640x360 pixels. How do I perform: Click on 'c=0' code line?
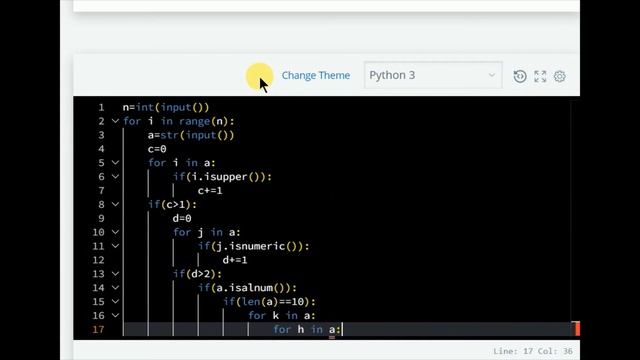tap(157, 149)
